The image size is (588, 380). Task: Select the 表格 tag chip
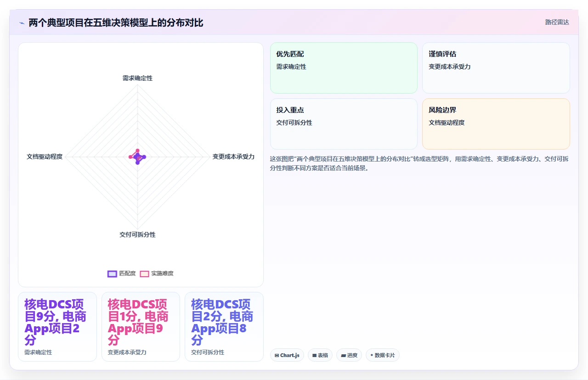(x=320, y=355)
